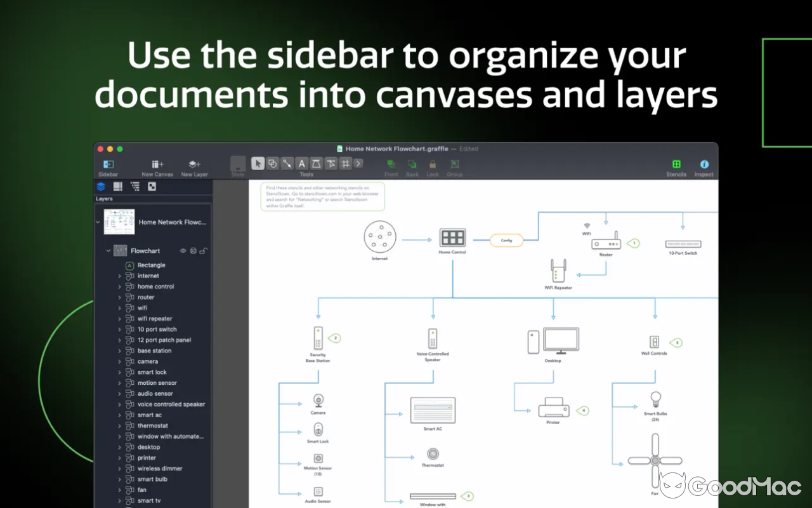Collapse the Flowchart layer
This screenshot has width=812, height=508.
click(108, 251)
